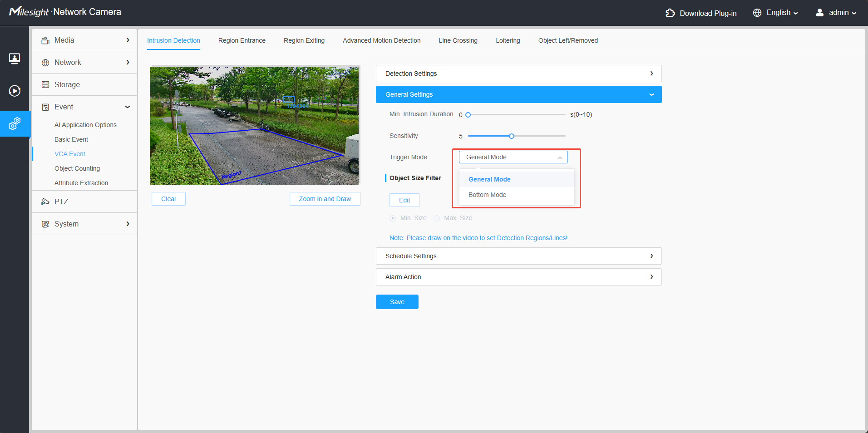
Task: Open the Live View monitor icon in sidebar
Action: (15, 59)
